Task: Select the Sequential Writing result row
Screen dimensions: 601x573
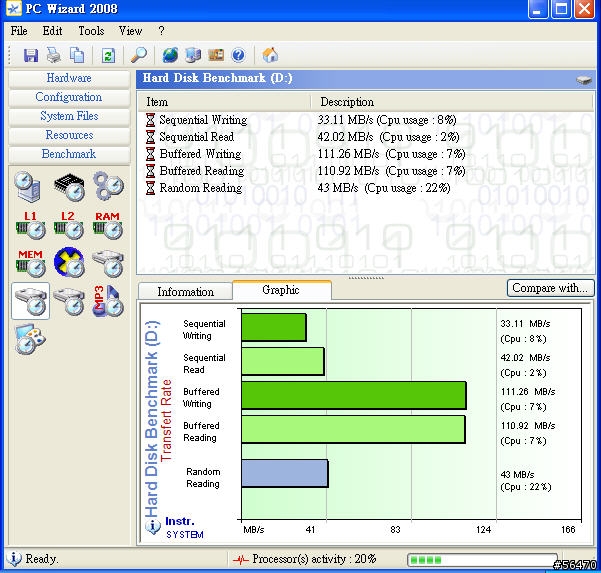Action: [365, 120]
